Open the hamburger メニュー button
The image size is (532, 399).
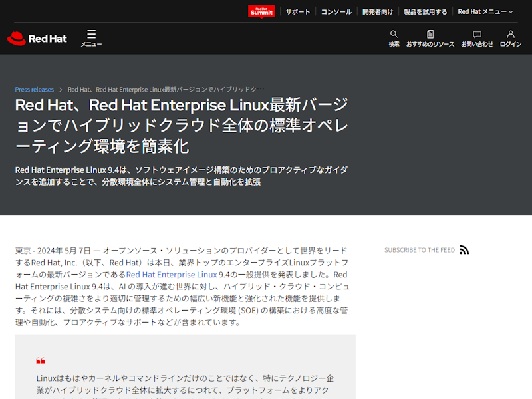(91, 38)
